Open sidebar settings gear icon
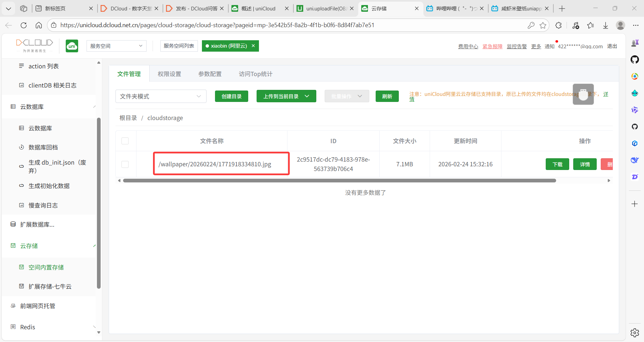 (634, 333)
